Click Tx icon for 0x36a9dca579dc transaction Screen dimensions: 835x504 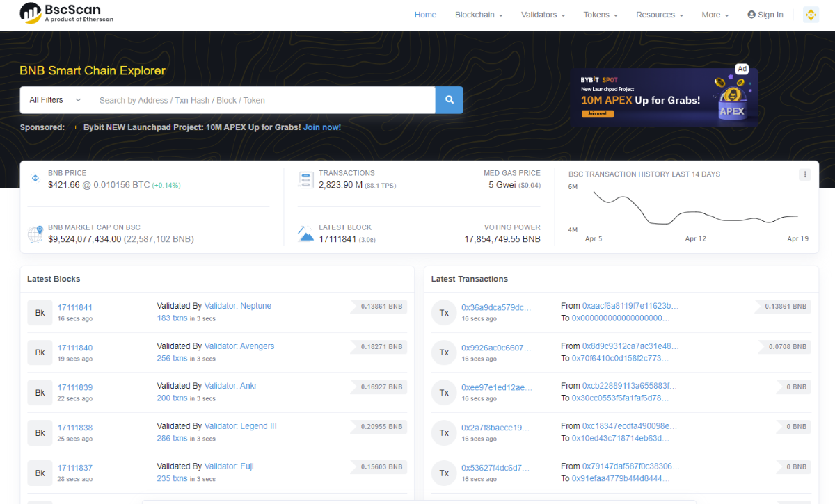pyautogui.click(x=444, y=313)
